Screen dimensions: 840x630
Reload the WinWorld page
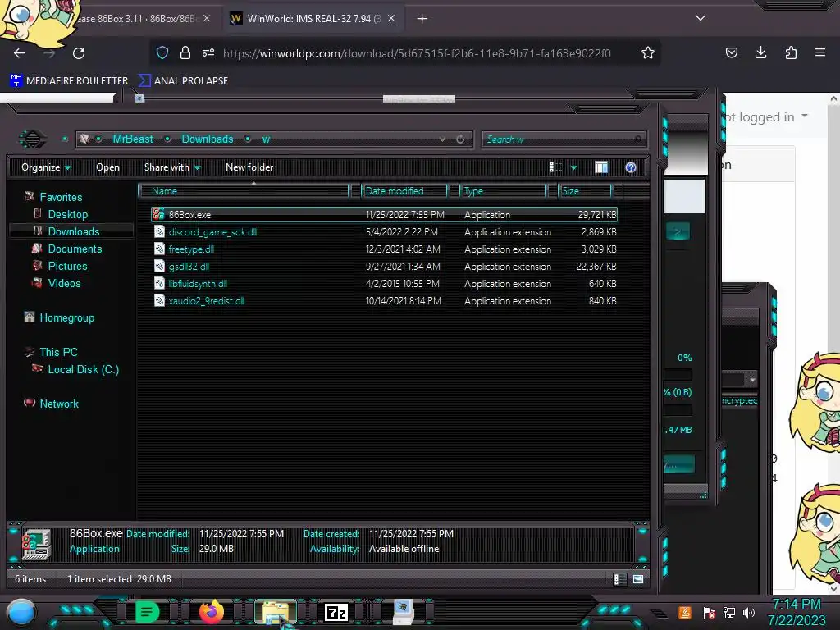click(x=79, y=53)
